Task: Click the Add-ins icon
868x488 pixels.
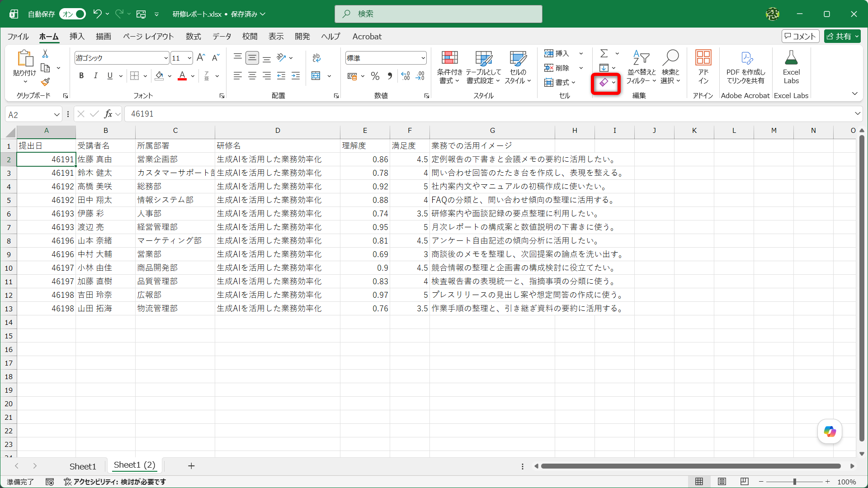Action: [x=703, y=67]
